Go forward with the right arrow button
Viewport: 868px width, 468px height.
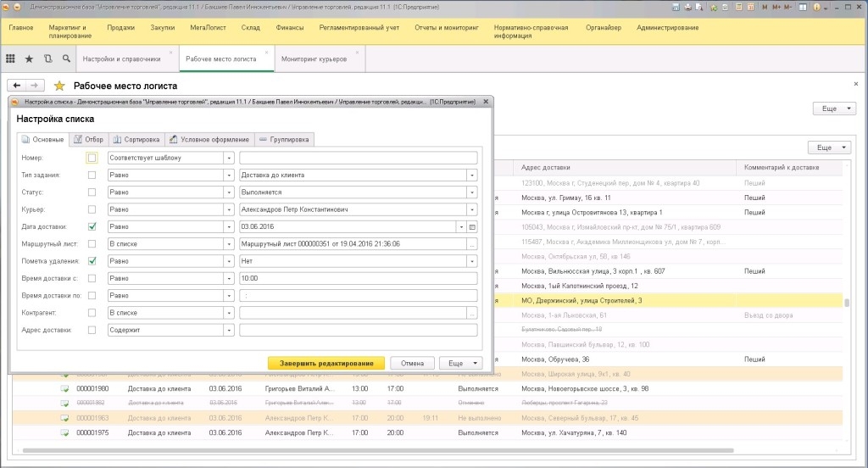[x=34, y=86]
